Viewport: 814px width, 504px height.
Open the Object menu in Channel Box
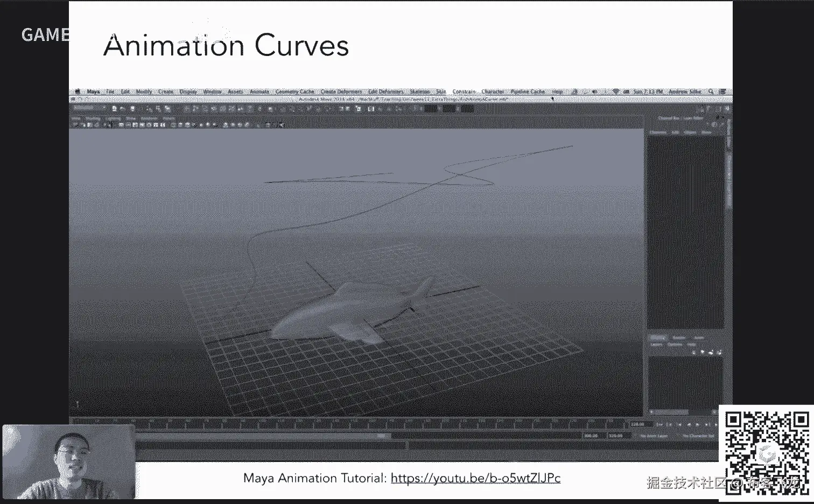(x=691, y=132)
